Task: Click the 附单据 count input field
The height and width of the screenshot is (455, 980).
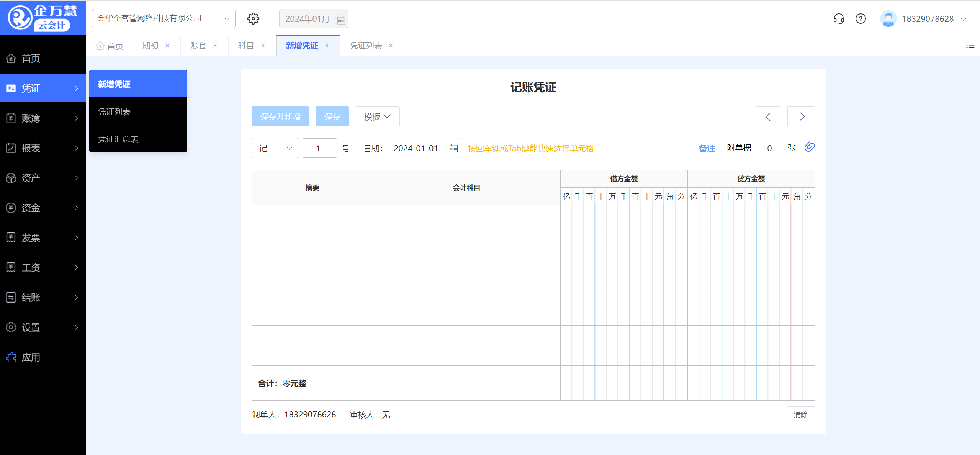Action: click(x=769, y=148)
